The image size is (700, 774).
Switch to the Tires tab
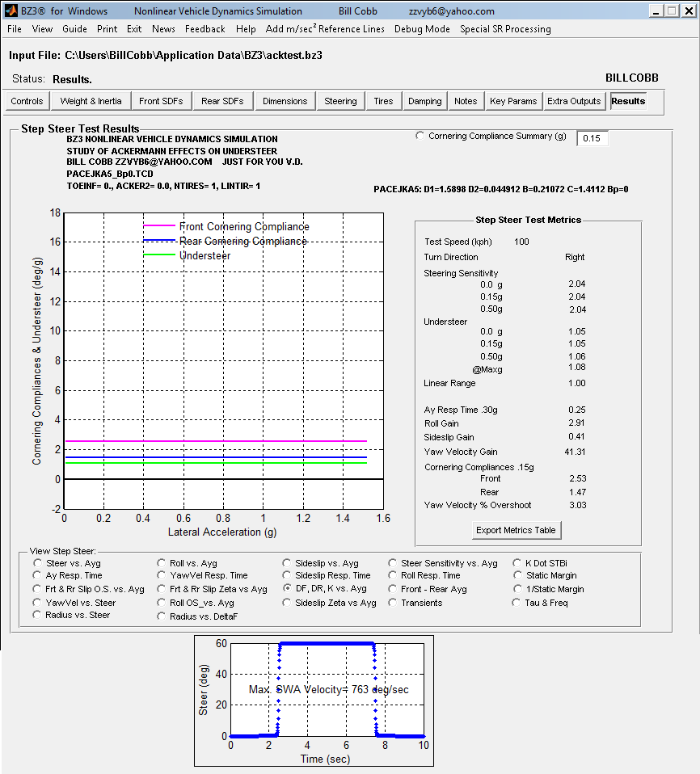tap(383, 101)
